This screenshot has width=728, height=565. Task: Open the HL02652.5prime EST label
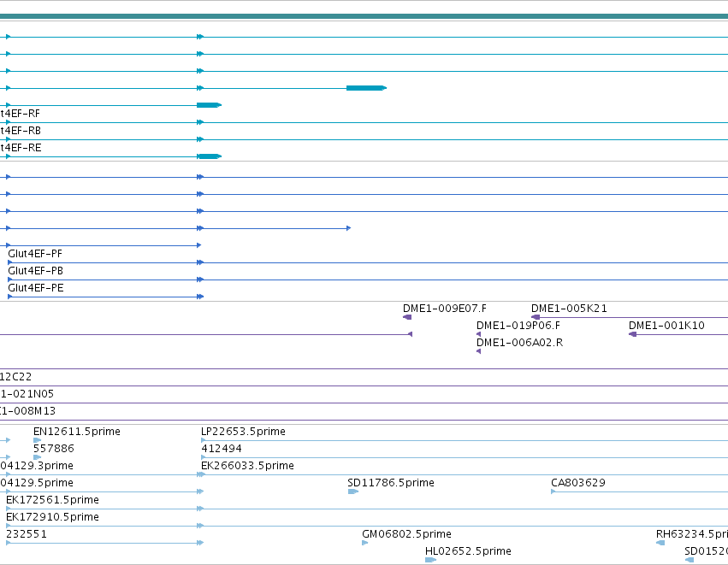point(468,551)
